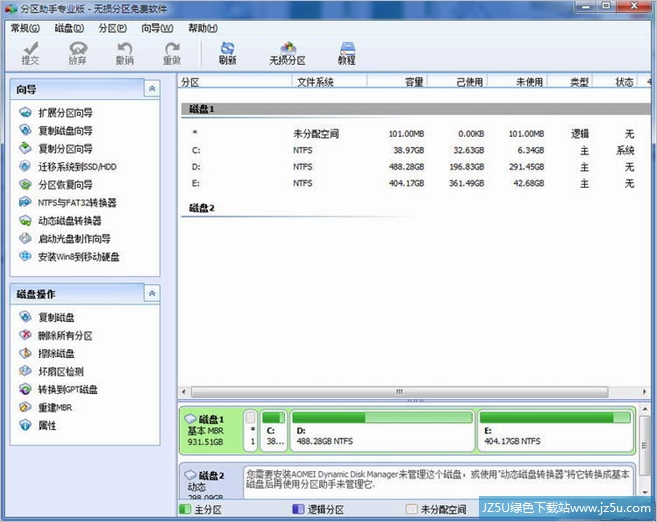Click the 42.68GB unused cell
657x522 pixels.
(529, 183)
